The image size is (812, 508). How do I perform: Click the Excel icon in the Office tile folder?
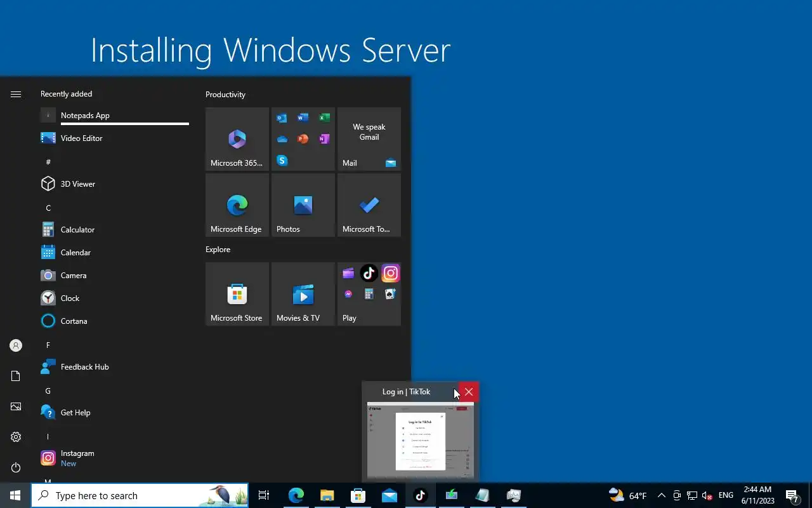[324, 117]
